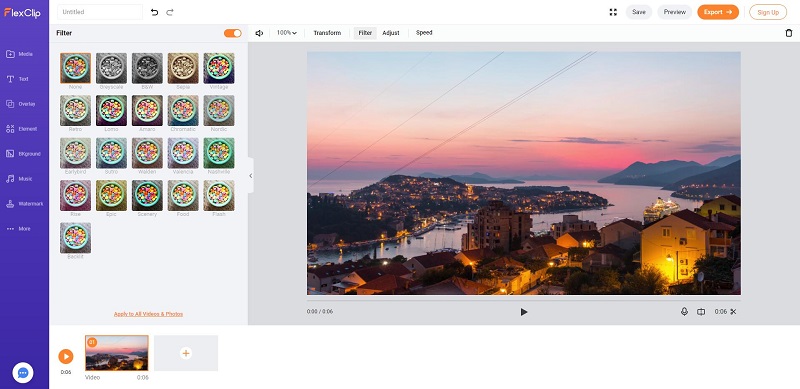Open the Music section in sidebar
This screenshot has width=800, height=389.
19,179
